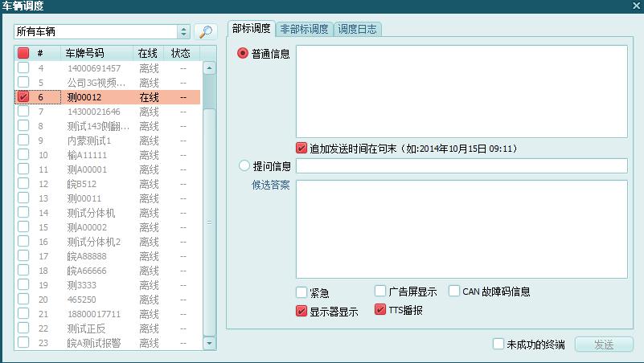
Task: Tick the 未成功的终端 checkbox
Action: 498,345
